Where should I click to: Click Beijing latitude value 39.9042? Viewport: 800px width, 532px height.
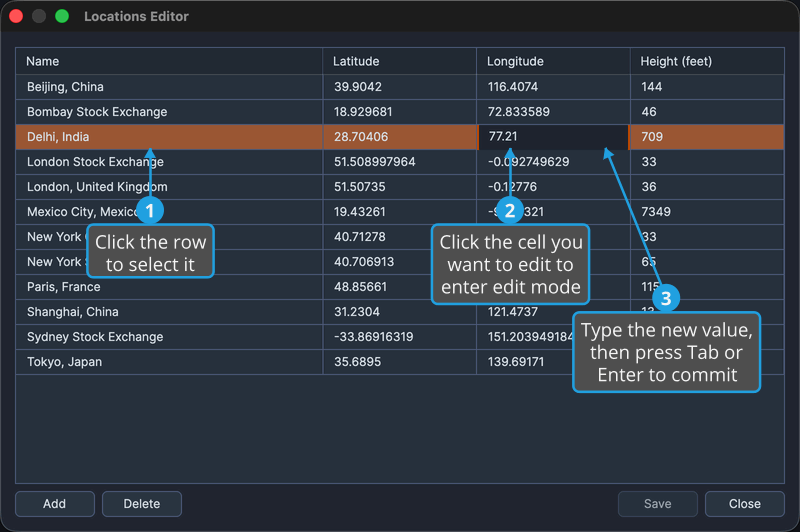tap(399, 87)
